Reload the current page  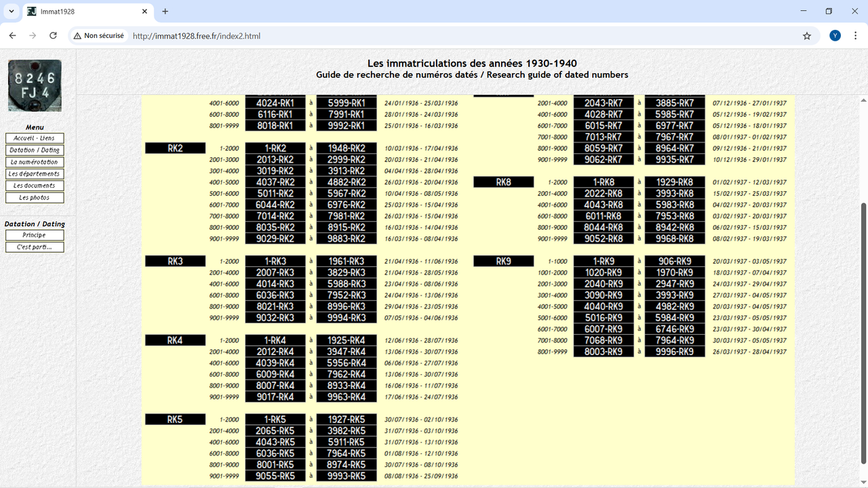pos(53,36)
